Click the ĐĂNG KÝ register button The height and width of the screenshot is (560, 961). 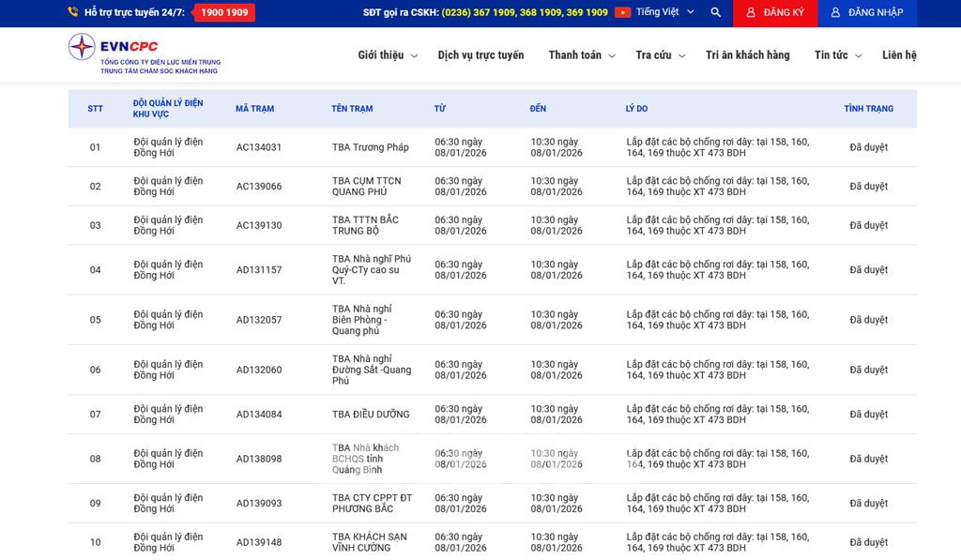pos(775,12)
